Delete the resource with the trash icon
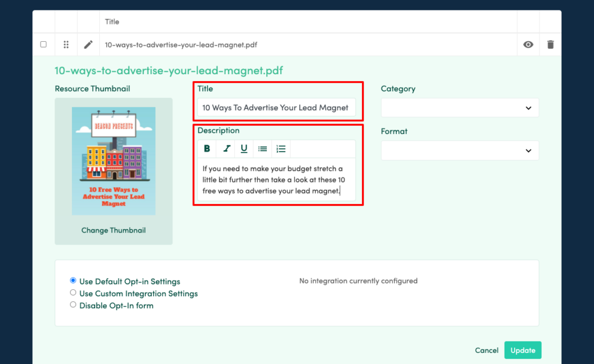594x364 pixels. click(x=550, y=45)
